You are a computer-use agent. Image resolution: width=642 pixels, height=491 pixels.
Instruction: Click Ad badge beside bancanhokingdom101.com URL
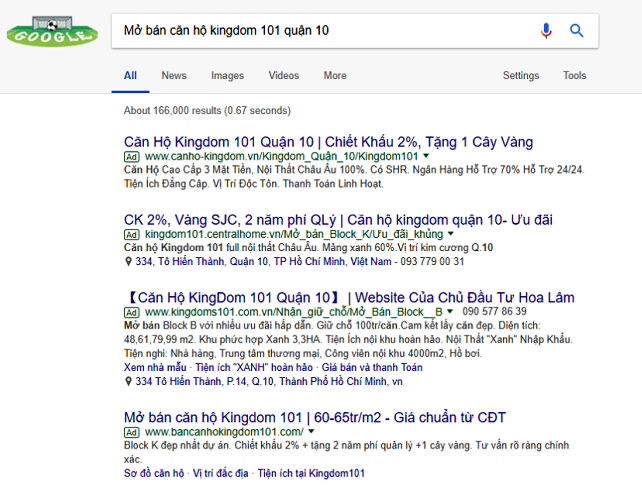[131, 432]
